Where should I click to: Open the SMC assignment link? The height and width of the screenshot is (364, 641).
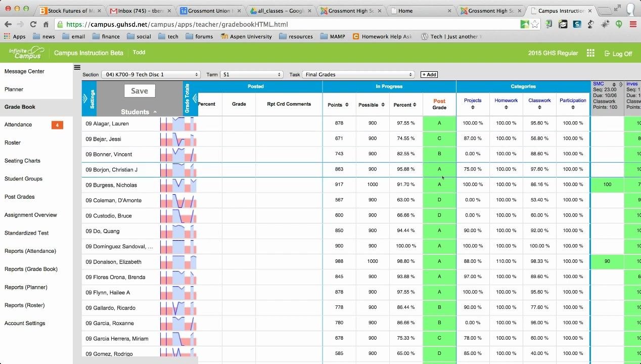point(598,84)
